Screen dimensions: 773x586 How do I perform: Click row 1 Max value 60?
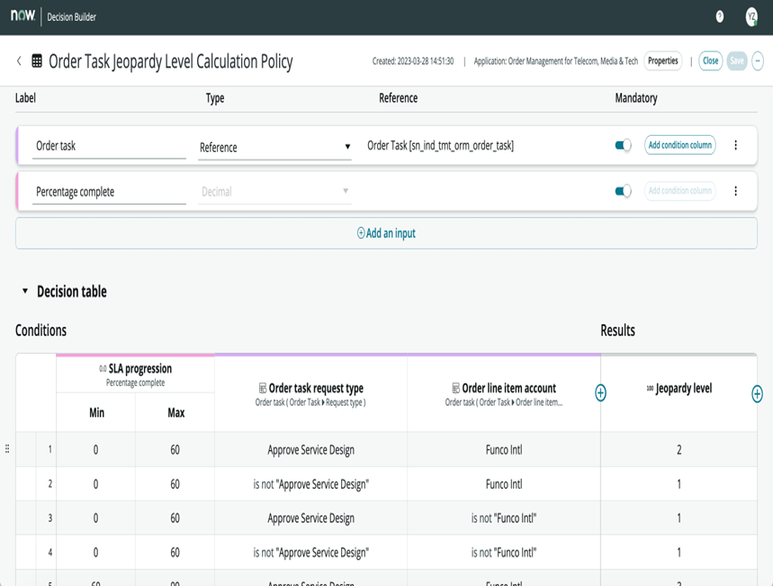point(175,449)
